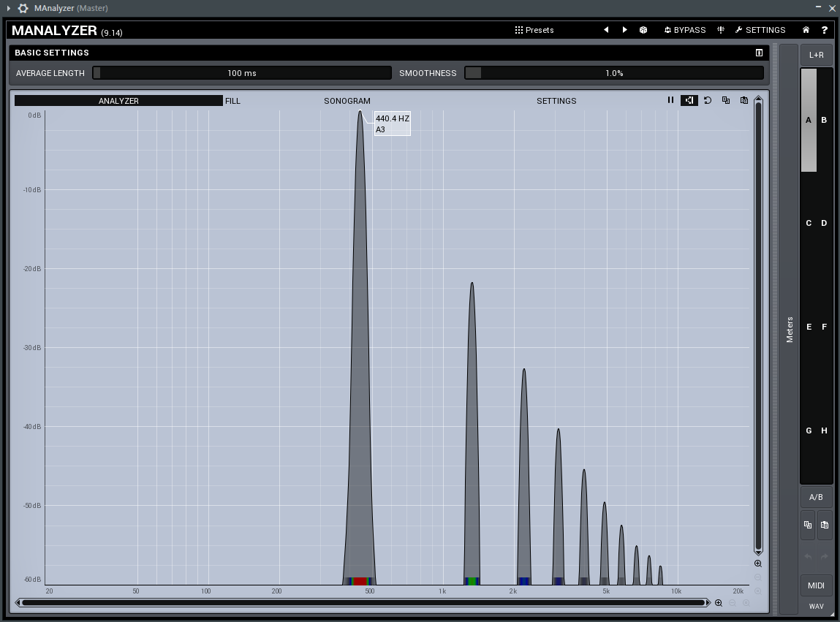
Task: Click the paste icon below the A/B button
Action: [825, 525]
